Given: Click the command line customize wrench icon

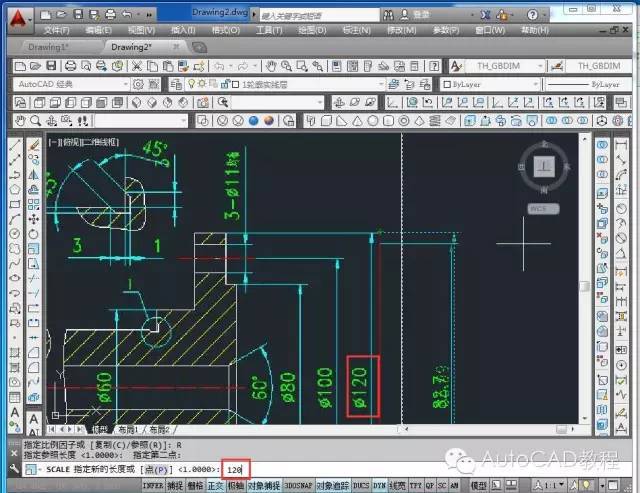Looking at the screenshot, I should pos(13,469).
